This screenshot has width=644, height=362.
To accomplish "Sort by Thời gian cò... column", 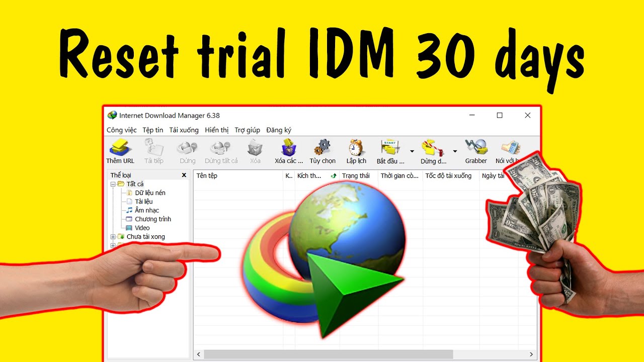I will 400,175.
